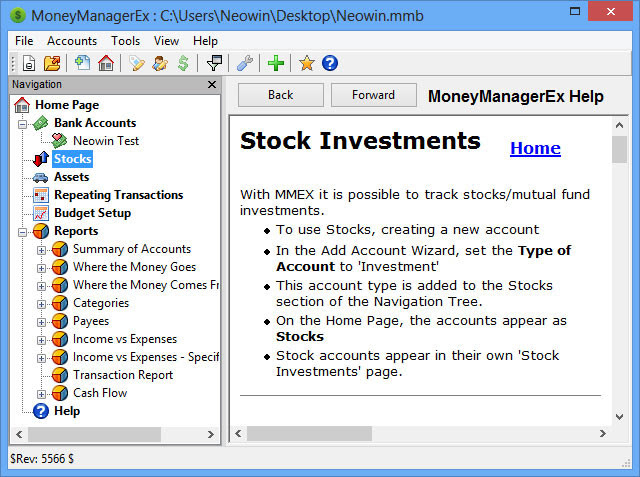640x477 pixels.
Task: Expand Income vs Expenses - Specific node
Action: tap(41, 358)
